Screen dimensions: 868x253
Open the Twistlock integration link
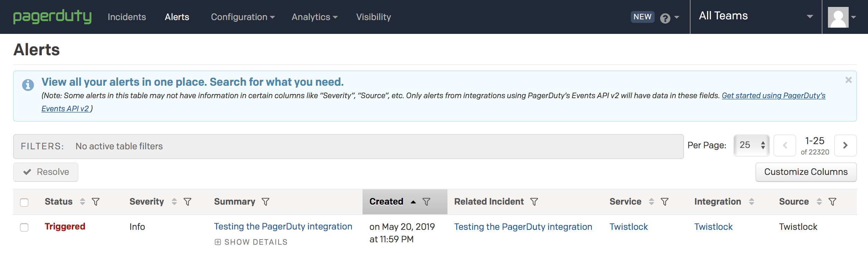tap(713, 227)
